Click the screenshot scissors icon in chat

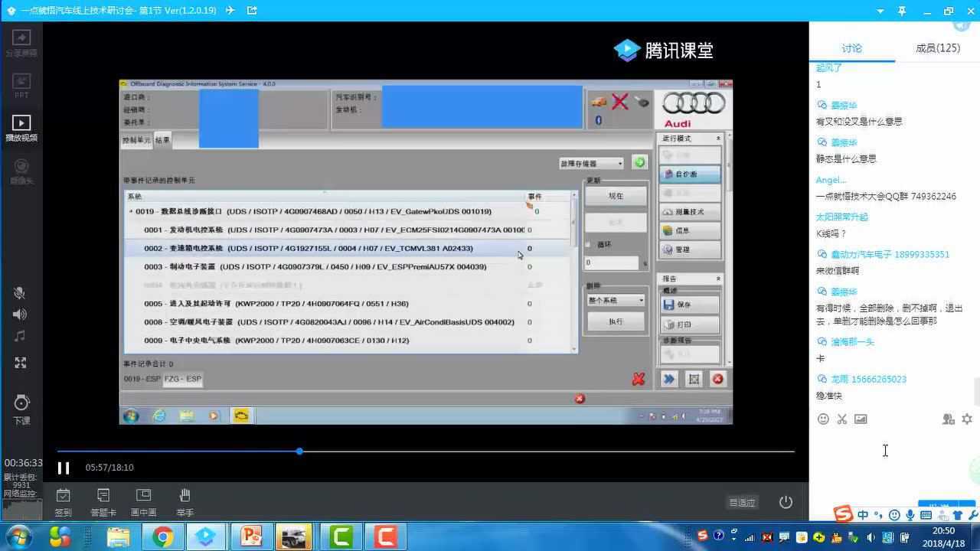[841, 419]
